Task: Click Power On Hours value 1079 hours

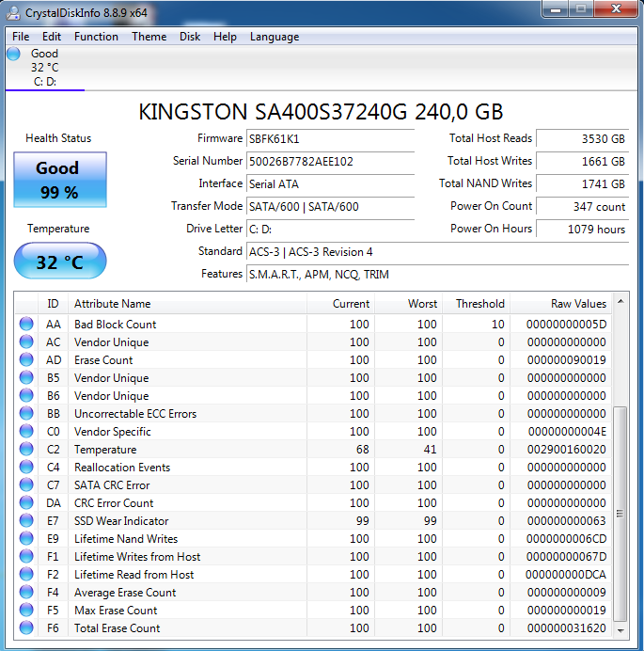Action: [x=583, y=229]
